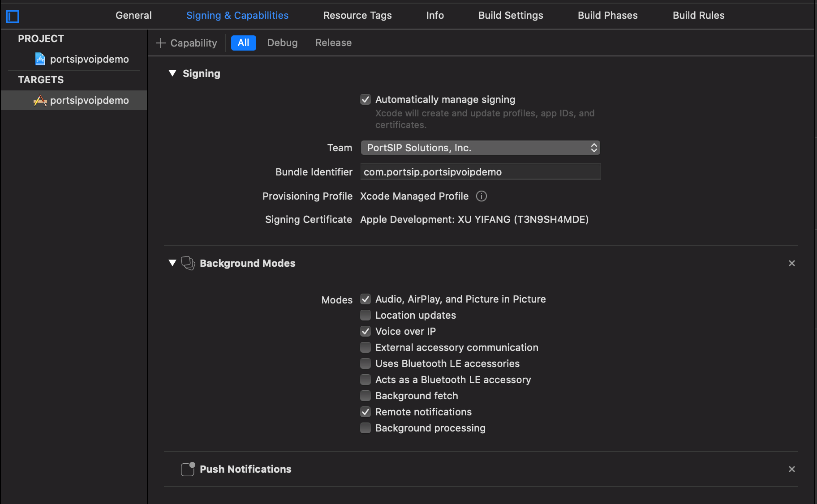The image size is (817, 504).
Task: Uncheck Audio, AirPlay, and Picture in Picture
Action: click(365, 299)
